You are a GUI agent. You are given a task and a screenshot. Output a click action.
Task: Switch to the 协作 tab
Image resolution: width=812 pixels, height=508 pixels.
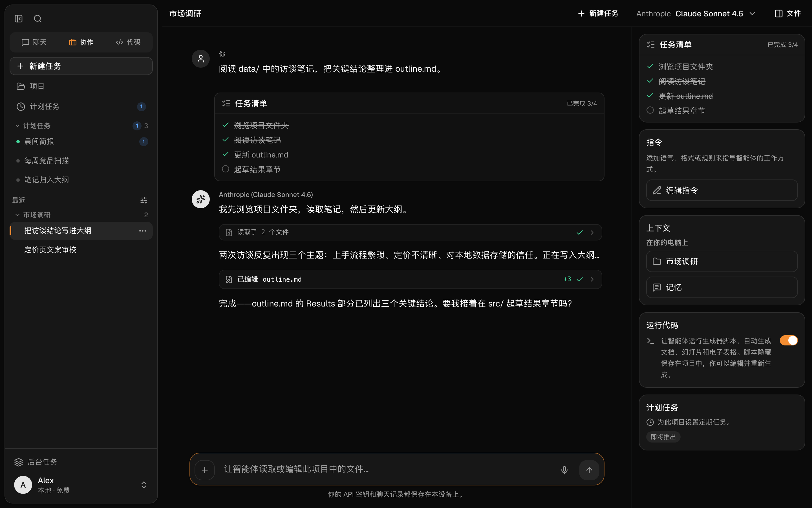pyautogui.click(x=81, y=42)
